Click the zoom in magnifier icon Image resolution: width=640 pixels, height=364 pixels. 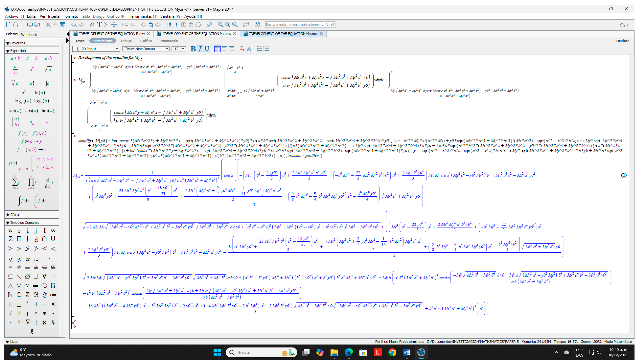[220, 24]
